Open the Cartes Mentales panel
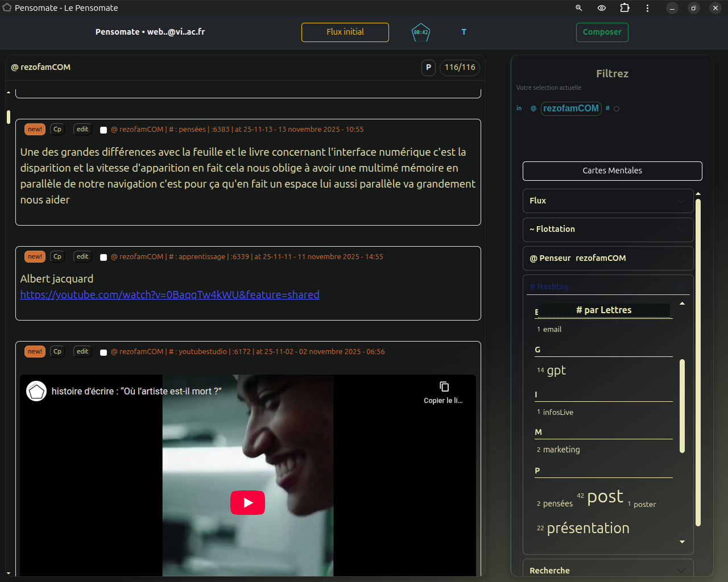728x582 pixels. pyautogui.click(x=612, y=171)
